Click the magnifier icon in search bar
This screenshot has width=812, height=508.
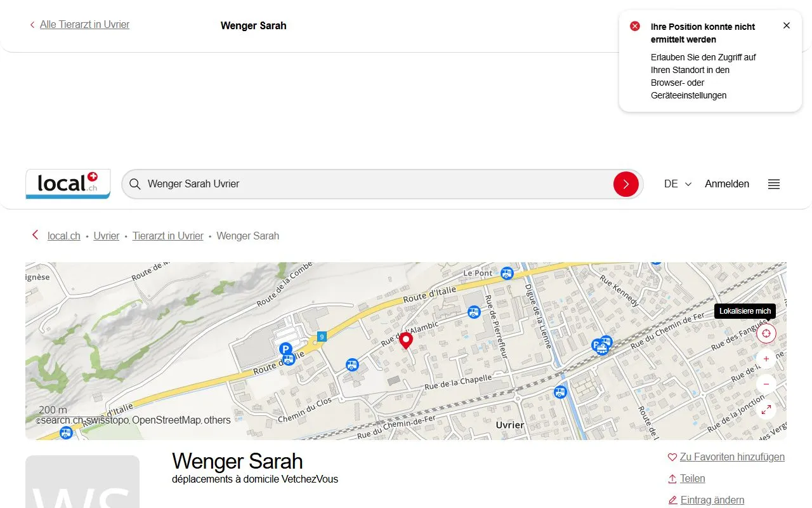coord(135,184)
